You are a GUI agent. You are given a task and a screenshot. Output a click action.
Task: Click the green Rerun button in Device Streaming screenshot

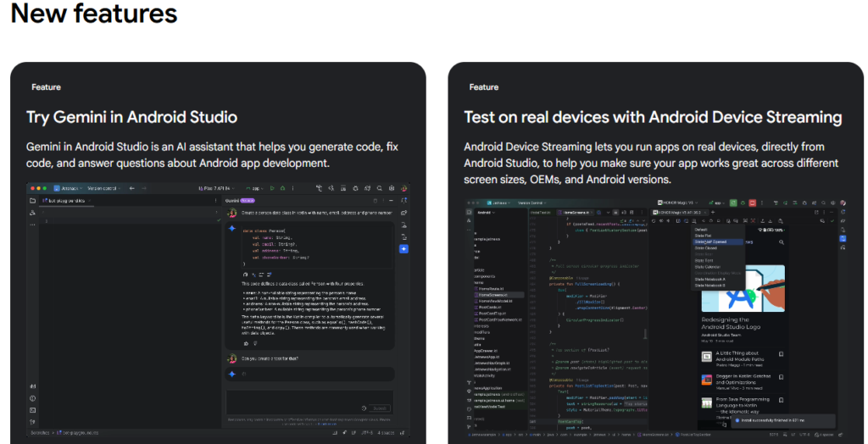tap(733, 203)
